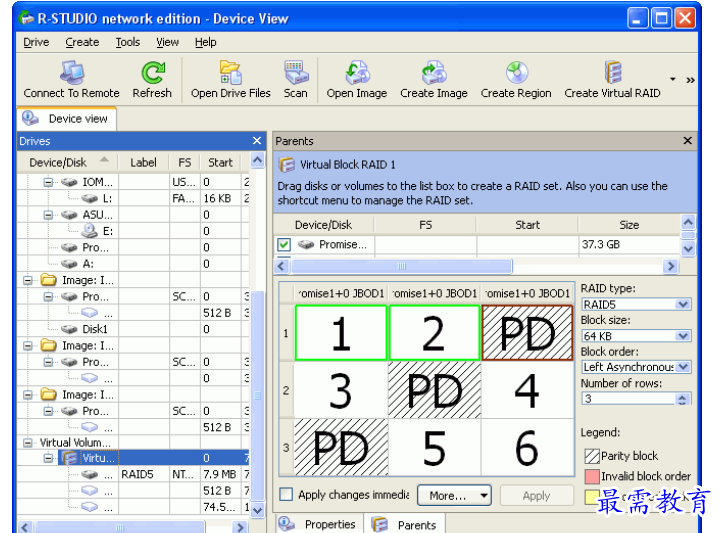Click the 74.5... start value in Drives

coord(219,507)
